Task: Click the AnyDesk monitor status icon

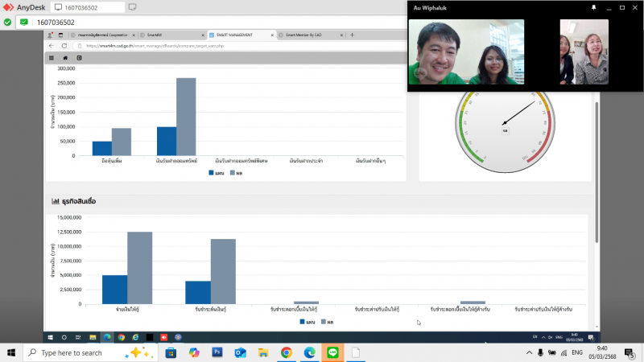Action: point(24,23)
